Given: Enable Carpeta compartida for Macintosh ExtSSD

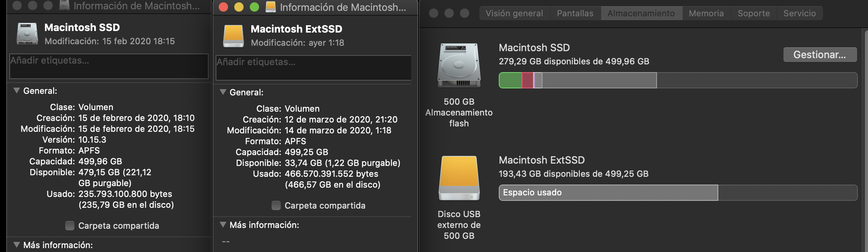Looking at the screenshot, I should click(x=276, y=205).
